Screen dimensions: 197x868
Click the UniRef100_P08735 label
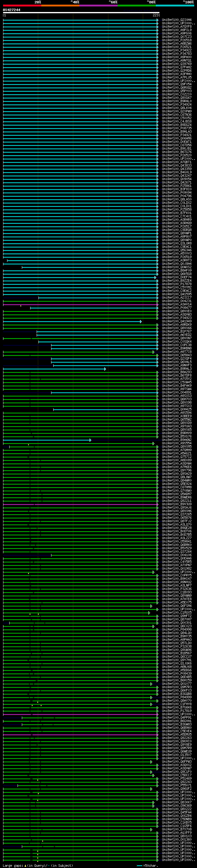[x=176, y=128]
